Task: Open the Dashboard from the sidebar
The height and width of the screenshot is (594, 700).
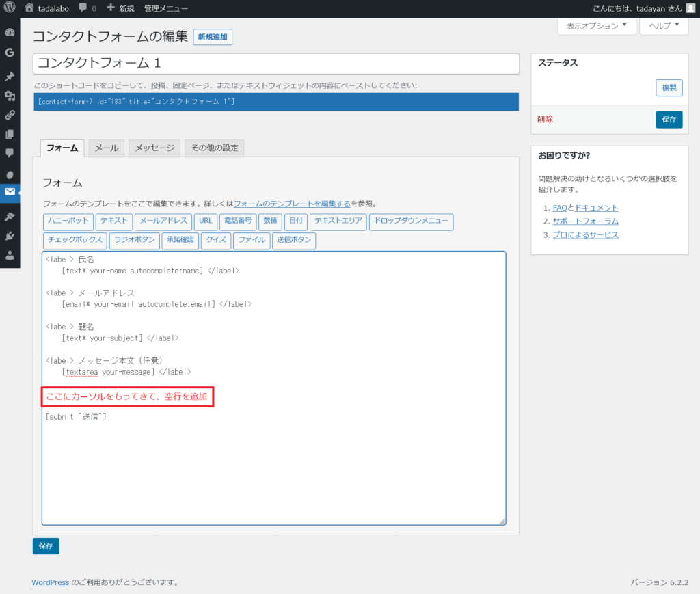Action: 10,32
